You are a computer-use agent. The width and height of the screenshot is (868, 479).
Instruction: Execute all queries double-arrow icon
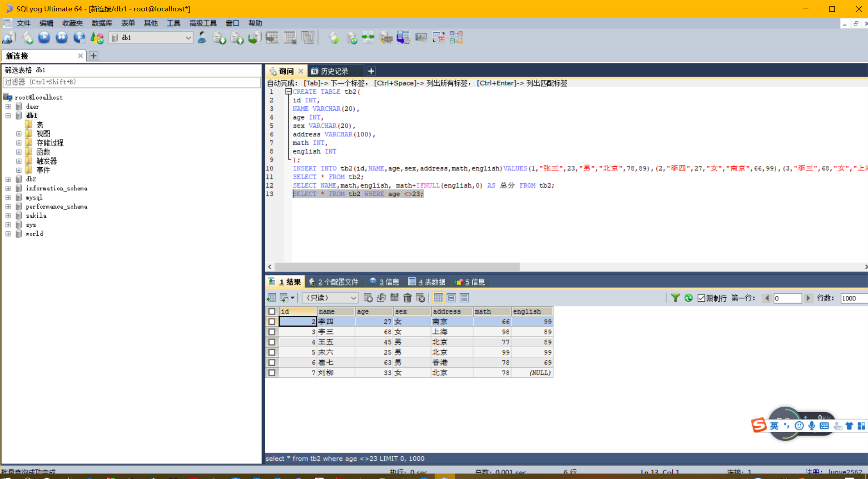click(62, 38)
